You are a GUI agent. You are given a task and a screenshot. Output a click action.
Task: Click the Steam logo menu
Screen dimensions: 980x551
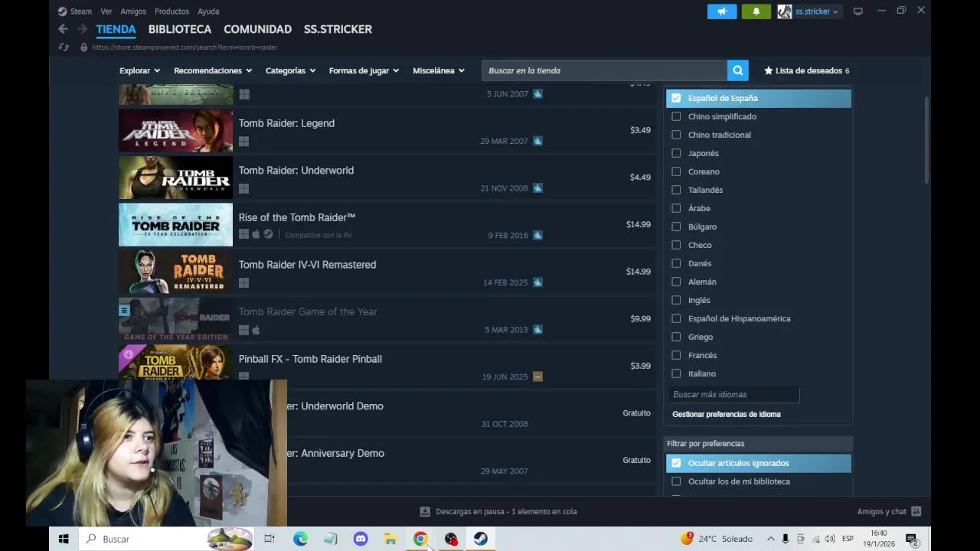coord(75,11)
